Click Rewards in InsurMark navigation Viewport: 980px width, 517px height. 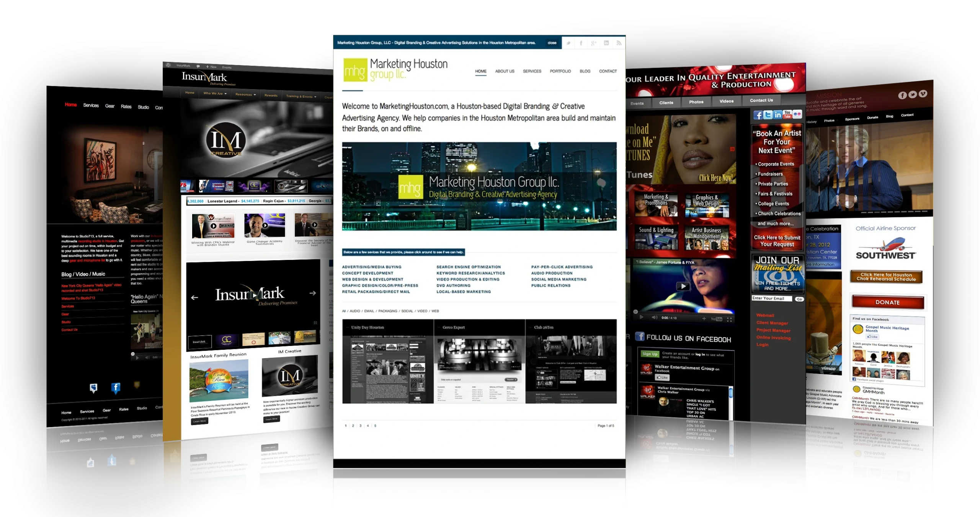tap(271, 95)
